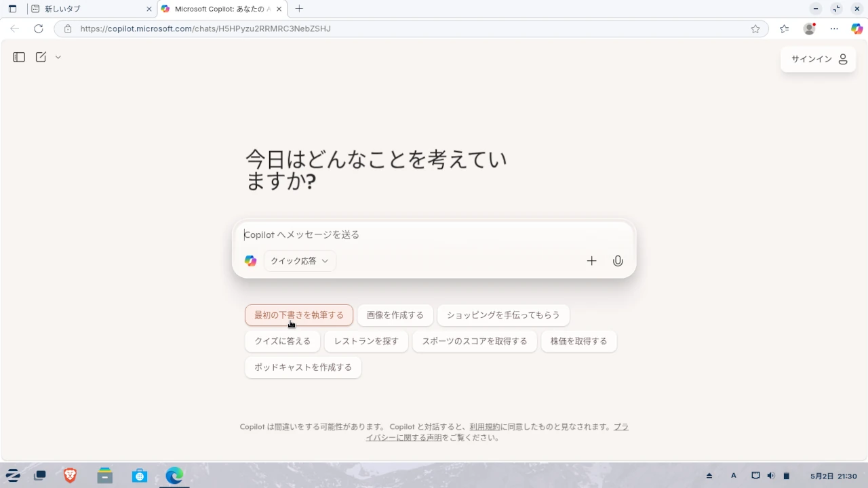Close the Microsoft Copilot tab

point(279,9)
